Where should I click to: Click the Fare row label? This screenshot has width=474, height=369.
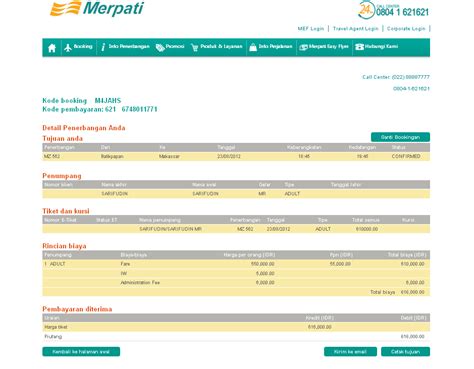point(125,264)
